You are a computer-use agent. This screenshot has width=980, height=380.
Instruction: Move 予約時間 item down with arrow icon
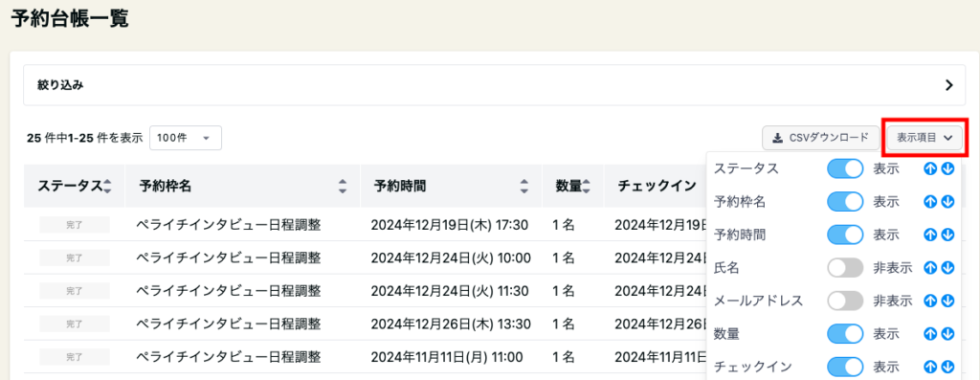point(947,235)
